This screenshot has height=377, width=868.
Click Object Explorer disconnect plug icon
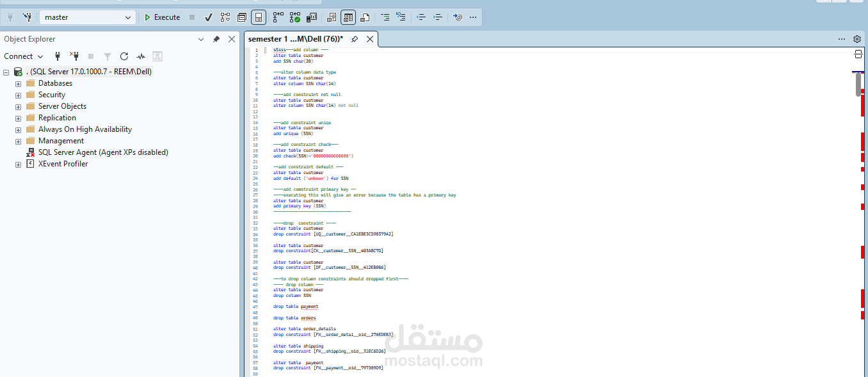[x=74, y=56]
